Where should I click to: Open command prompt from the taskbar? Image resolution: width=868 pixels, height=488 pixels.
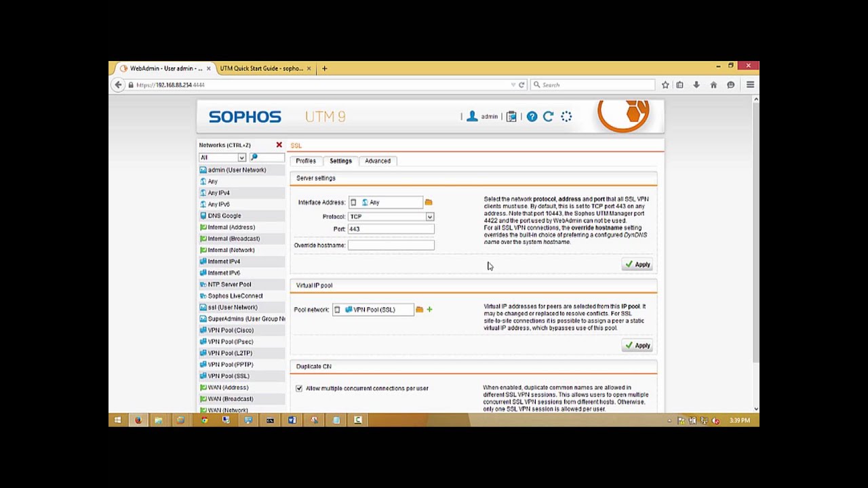pyautogui.click(x=270, y=420)
